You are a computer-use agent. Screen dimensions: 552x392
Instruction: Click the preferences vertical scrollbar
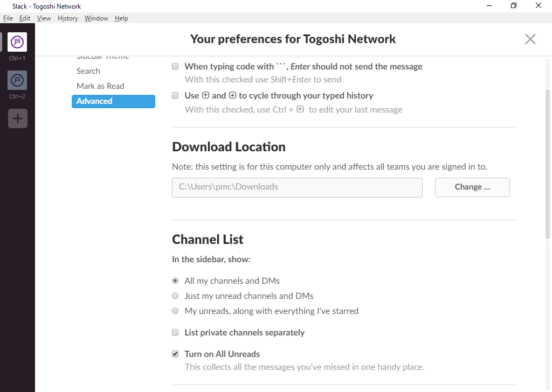(x=548, y=164)
